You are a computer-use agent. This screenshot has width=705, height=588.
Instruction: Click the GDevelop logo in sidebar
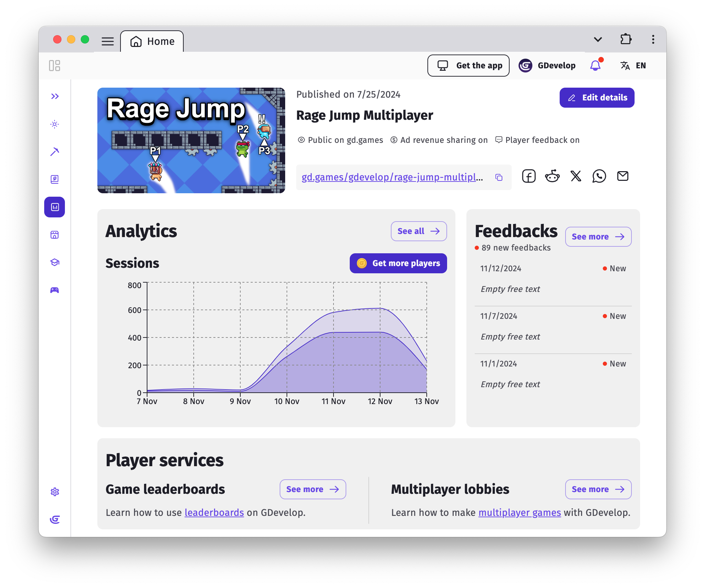click(x=55, y=519)
